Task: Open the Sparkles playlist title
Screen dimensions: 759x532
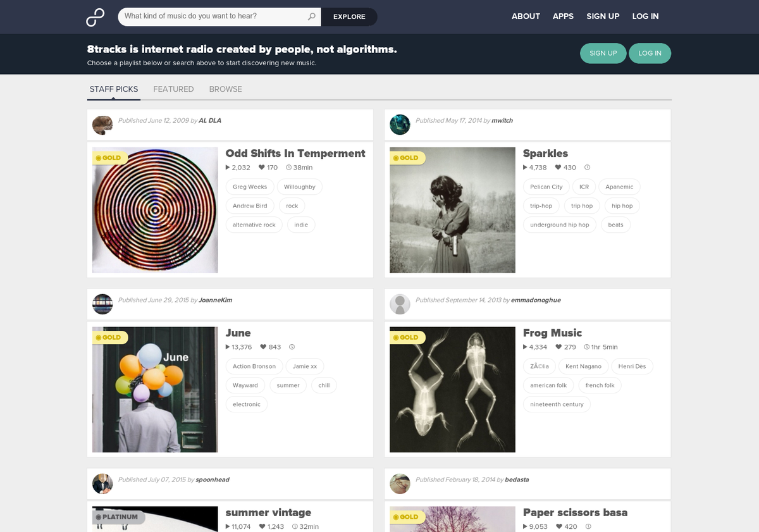Action: 545,154
